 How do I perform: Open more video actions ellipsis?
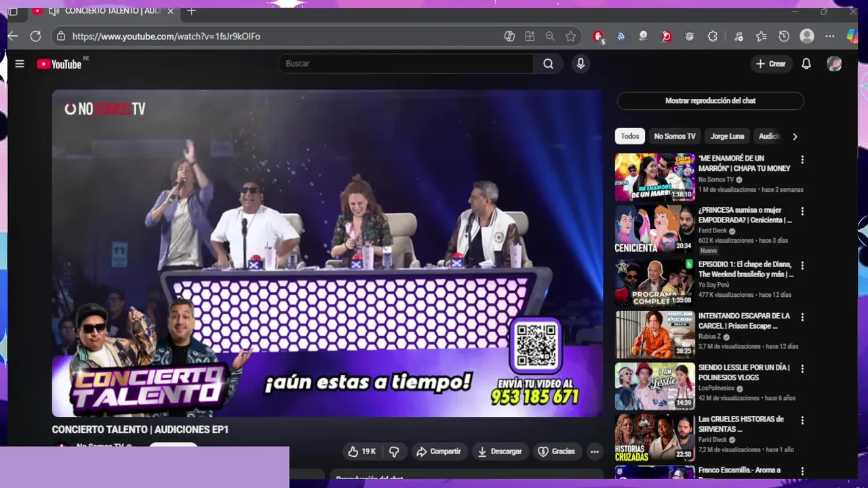click(x=595, y=451)
